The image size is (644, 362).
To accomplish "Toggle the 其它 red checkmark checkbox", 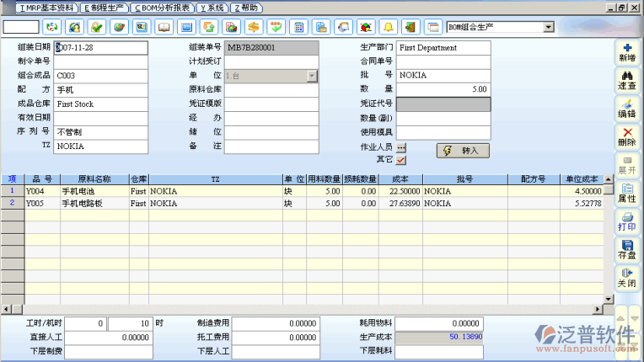I will (401, 160).
